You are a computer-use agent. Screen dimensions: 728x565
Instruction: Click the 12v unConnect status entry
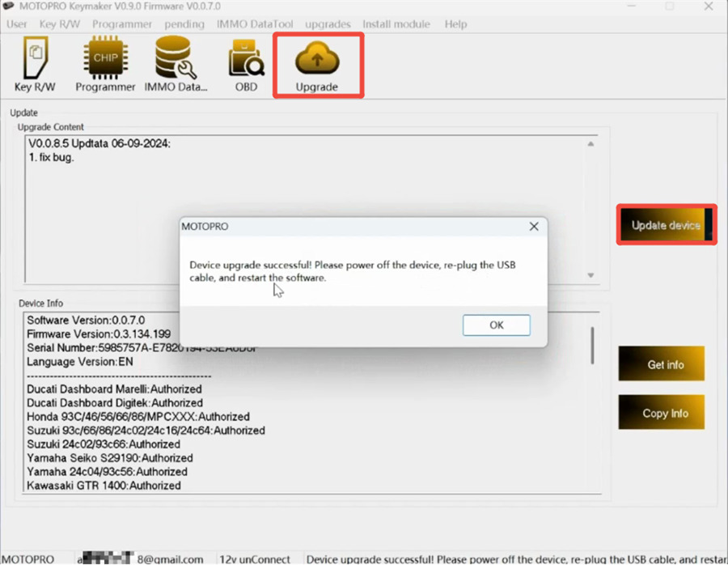(255, 559)
